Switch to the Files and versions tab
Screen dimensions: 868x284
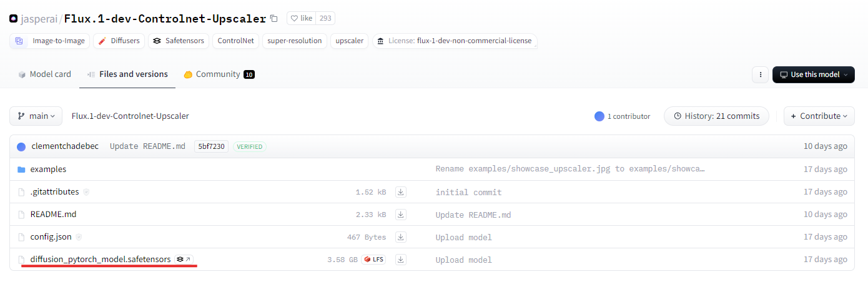pos(127,74)
